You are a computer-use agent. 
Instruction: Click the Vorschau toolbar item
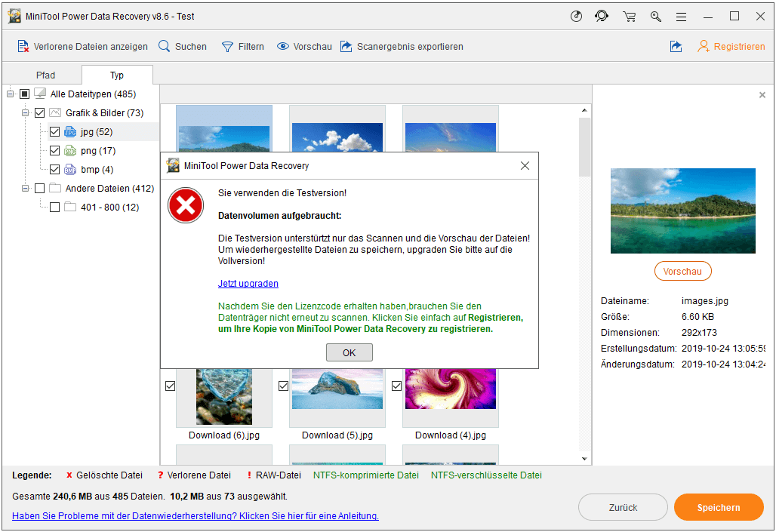pyautogui.click(x=304, y=47)
